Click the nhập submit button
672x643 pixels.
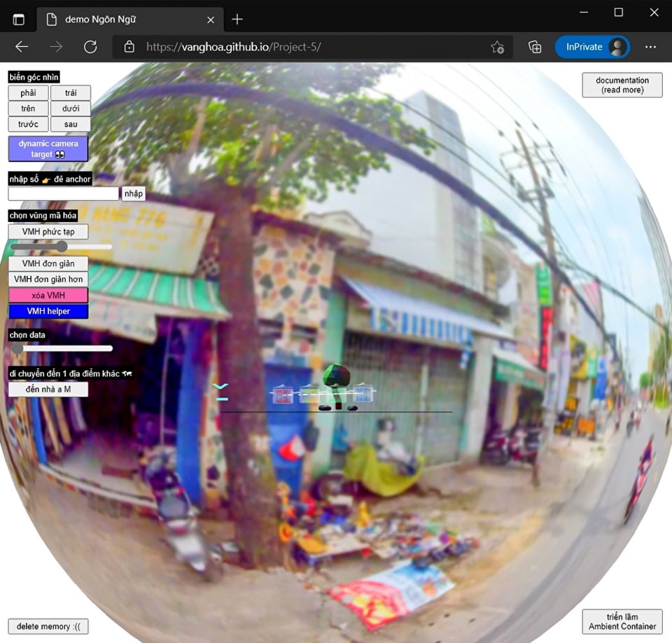(133, 193)
